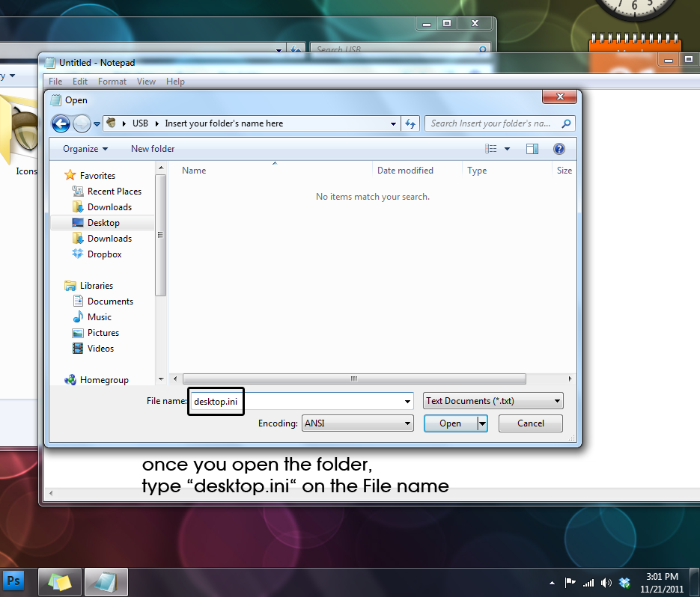
Task: Open the Organize menu
Action: pyautogui.click(x=83, y=148)
